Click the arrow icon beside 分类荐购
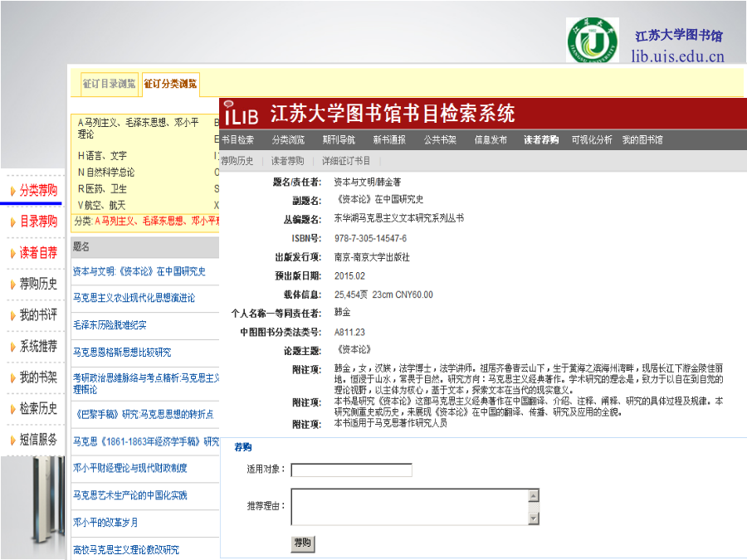This screenshot has width=747, height=560. (x=12, y=192)
